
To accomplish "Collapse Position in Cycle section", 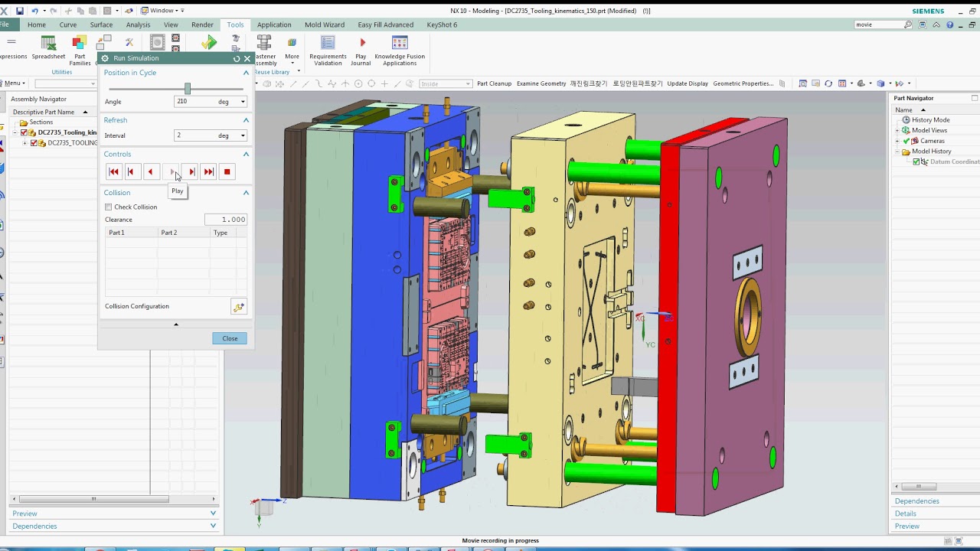I will [x=246, y=73].
